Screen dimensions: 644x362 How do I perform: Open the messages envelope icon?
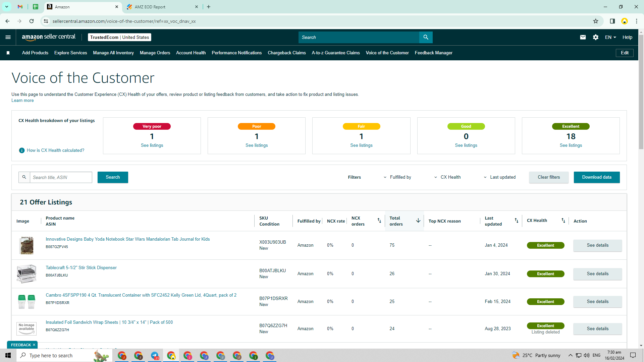pyautogui.click(x=583, y=37)
